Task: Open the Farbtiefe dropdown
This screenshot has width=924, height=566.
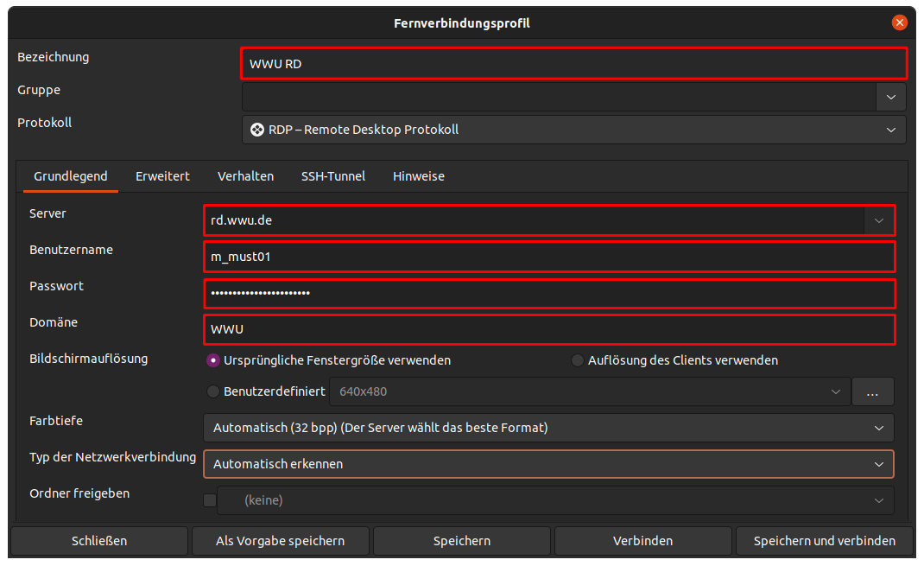Action: pyautogui.click(x=548, y=428)
